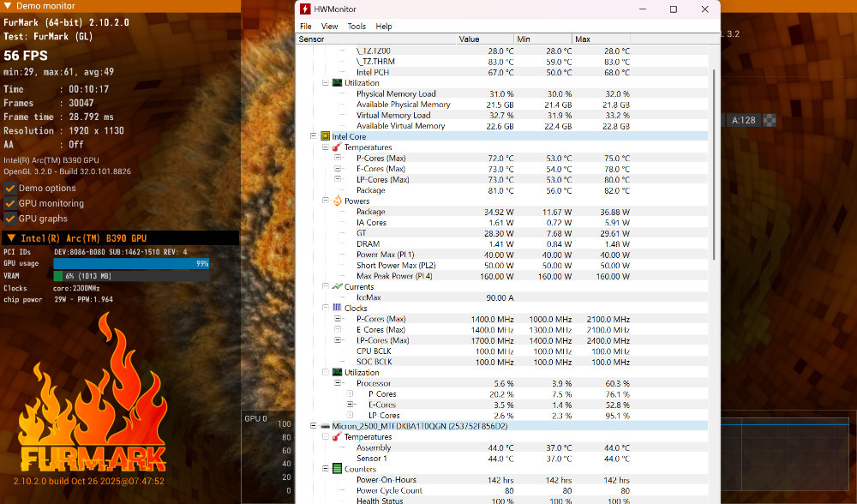Select the SOC BCLK row

(501, 362)
